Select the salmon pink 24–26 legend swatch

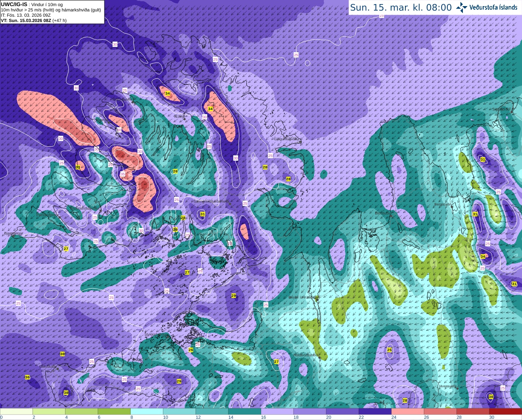click(408, 411)
